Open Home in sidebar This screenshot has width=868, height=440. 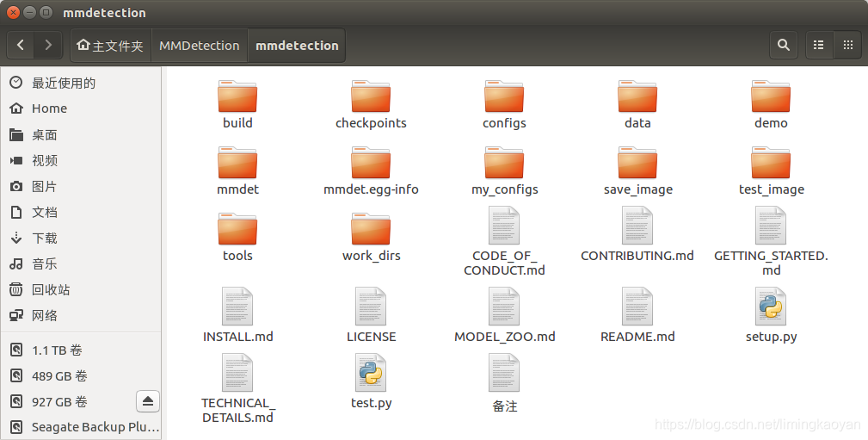click(x=81, y=108)
